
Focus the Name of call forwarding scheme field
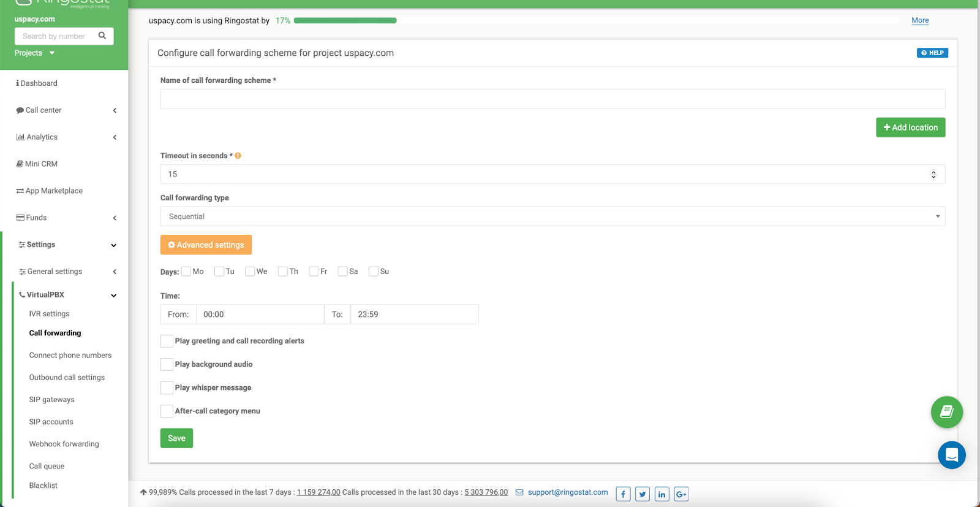552,99
